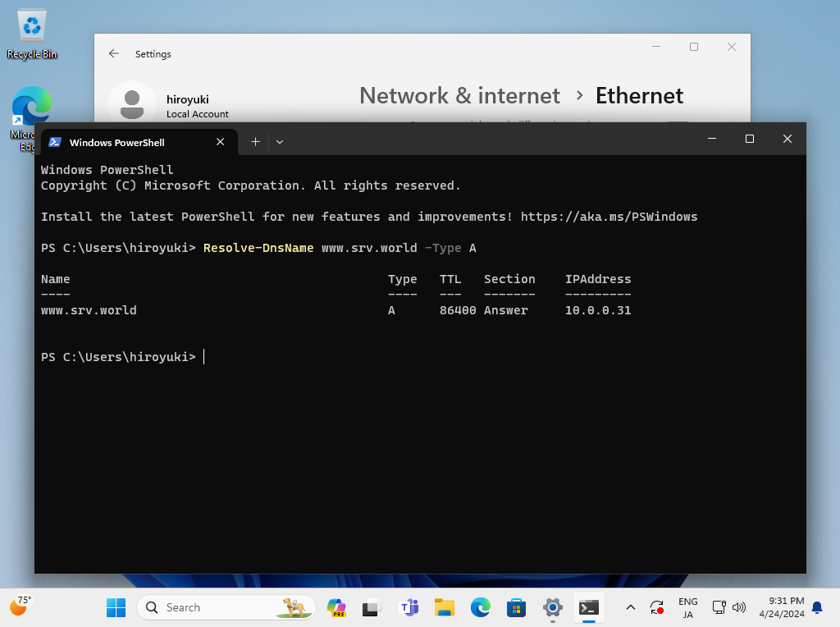The height and width of the screenshot is (627, 840).
Task: Close the Windows PowerShell tab
Action: [220, 142]
